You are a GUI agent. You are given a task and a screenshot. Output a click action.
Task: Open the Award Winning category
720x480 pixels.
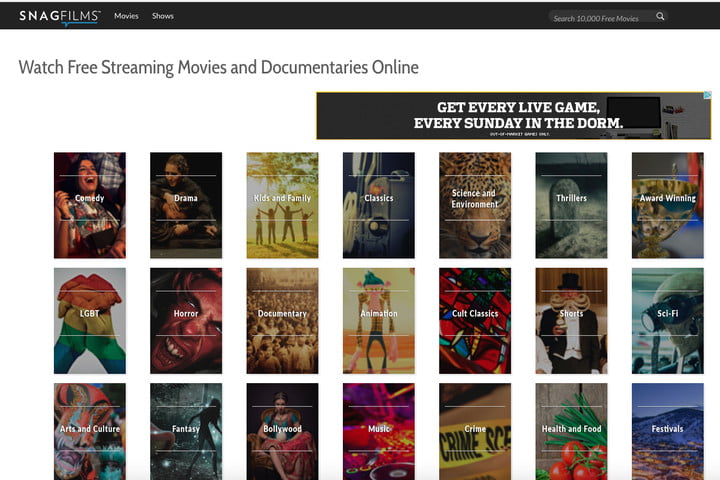click(668, 205)
